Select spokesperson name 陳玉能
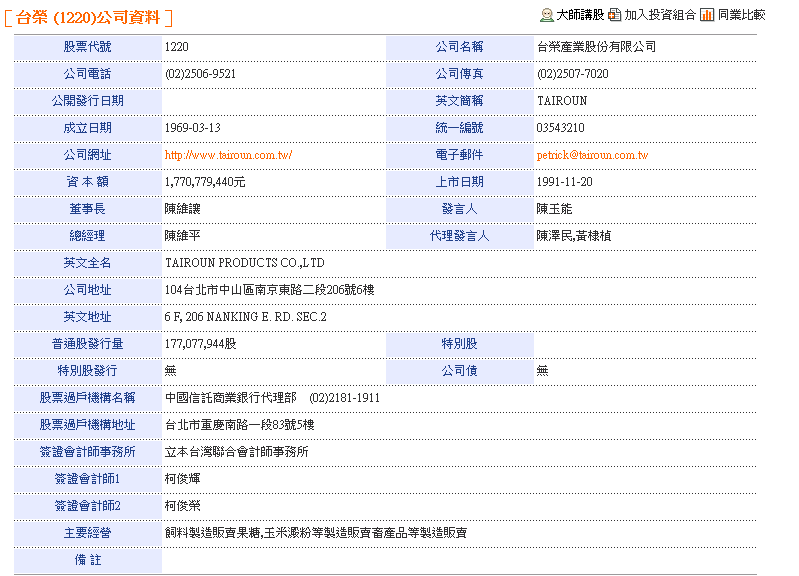799x576 pixels. coord(554,209)
